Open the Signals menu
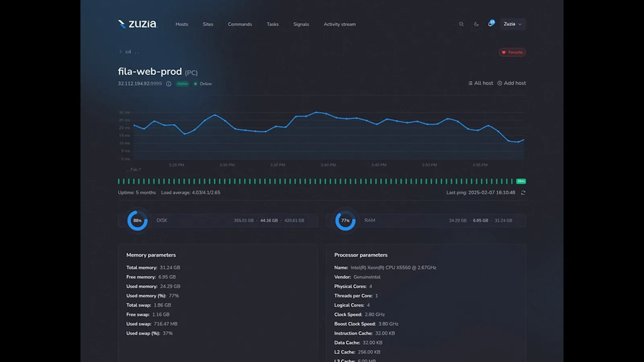644x362 pixels. coord(301,24)
